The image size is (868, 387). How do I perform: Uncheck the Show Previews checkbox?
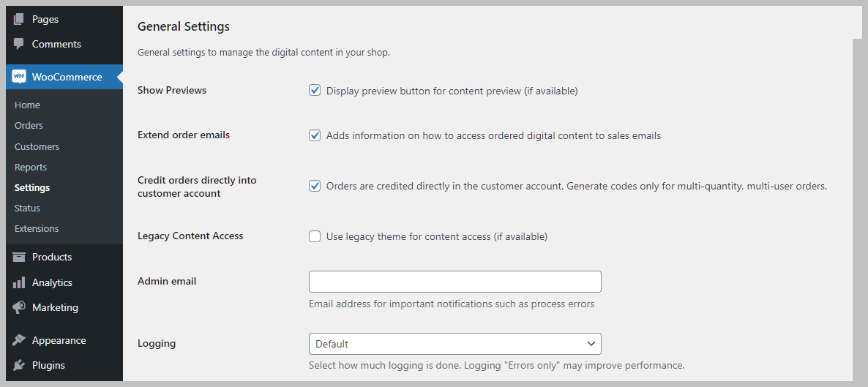tap(315, 91)
